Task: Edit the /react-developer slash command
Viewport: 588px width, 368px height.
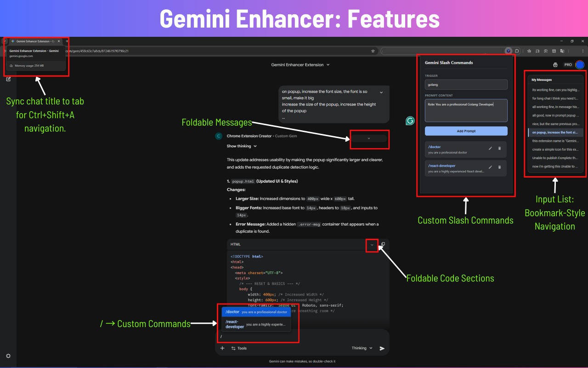Action: click(x=490, y=167)
